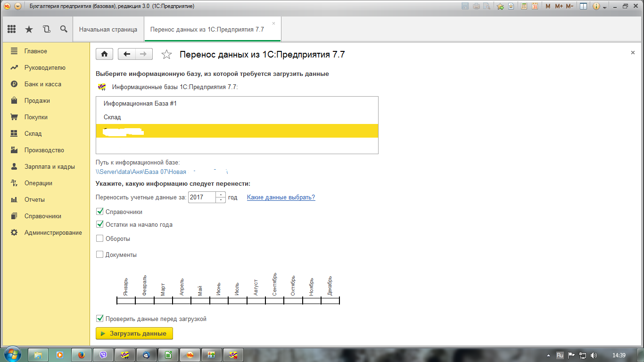Image resolution: width=644 pixels, height=362 pixels.
Task: Open the history icon in the top panel
Action: (46, 29)
